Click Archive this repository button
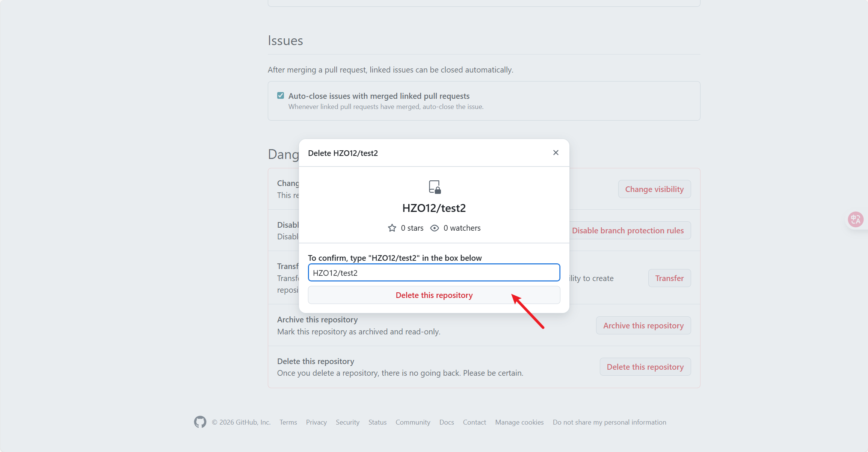 (x=643, y=326)
